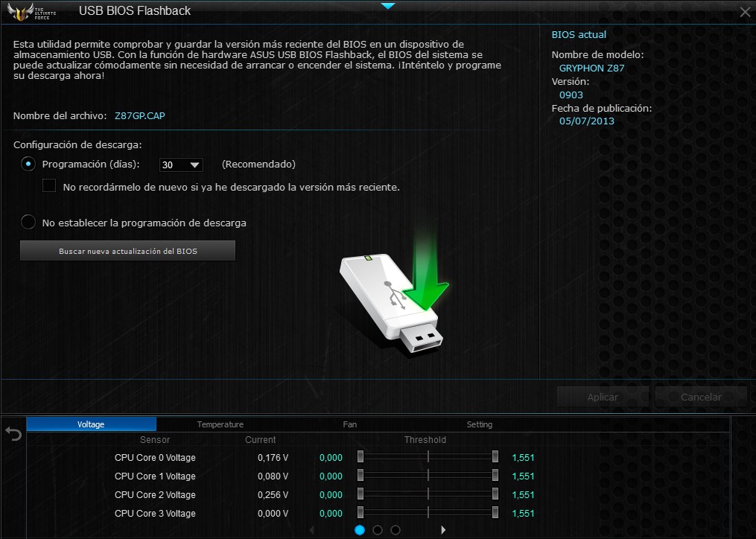Click CPU Core 0 Voltage upper threshold handle
Screen dimensions: 756x539
(495, 457)
